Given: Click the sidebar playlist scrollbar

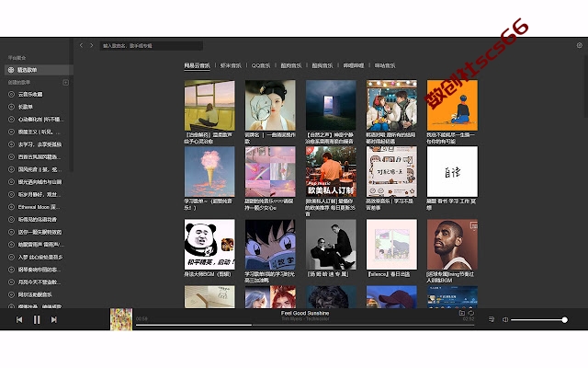Looking at the screenshot, I should click(72, 105).
